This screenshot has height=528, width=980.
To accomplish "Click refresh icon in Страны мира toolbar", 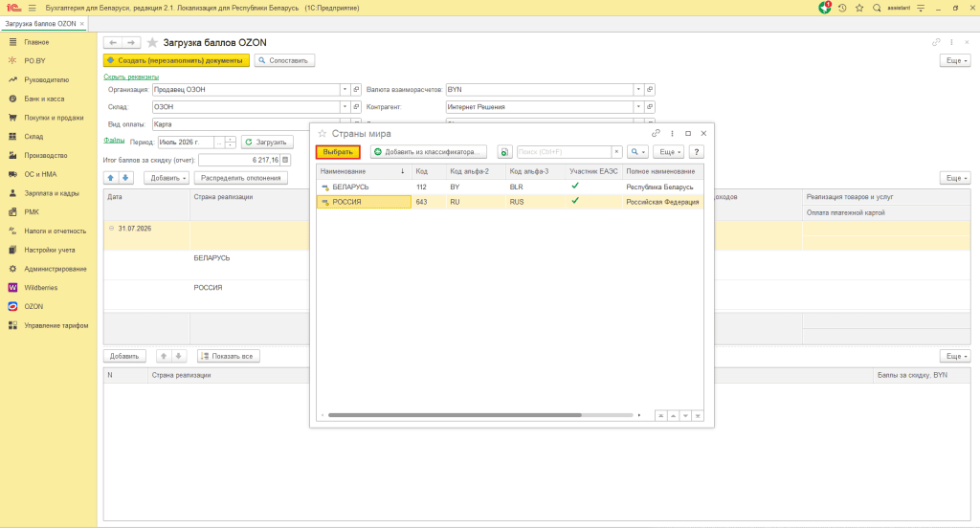I will click(504, 152).
